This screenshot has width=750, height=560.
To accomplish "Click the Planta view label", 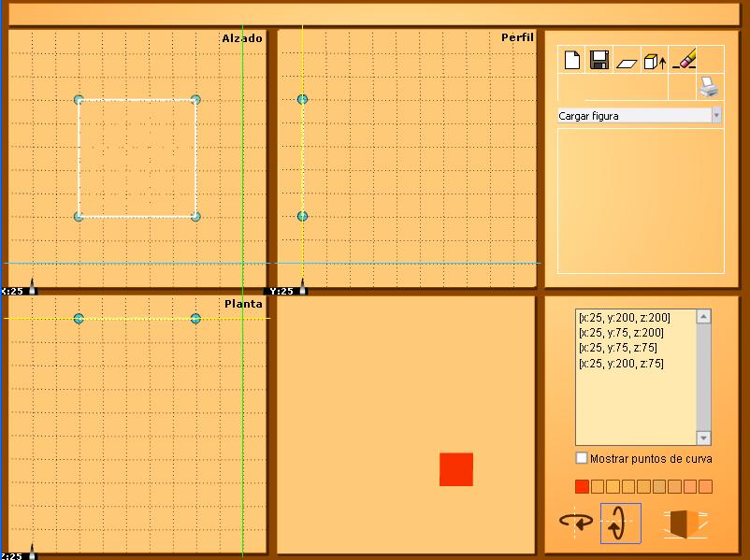I will click(x=243, y=304).
